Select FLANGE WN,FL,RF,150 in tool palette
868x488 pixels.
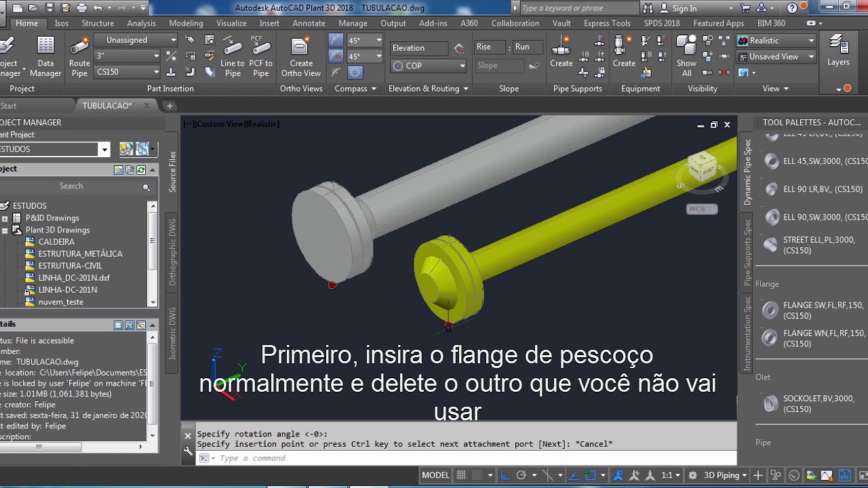point(814,338)
